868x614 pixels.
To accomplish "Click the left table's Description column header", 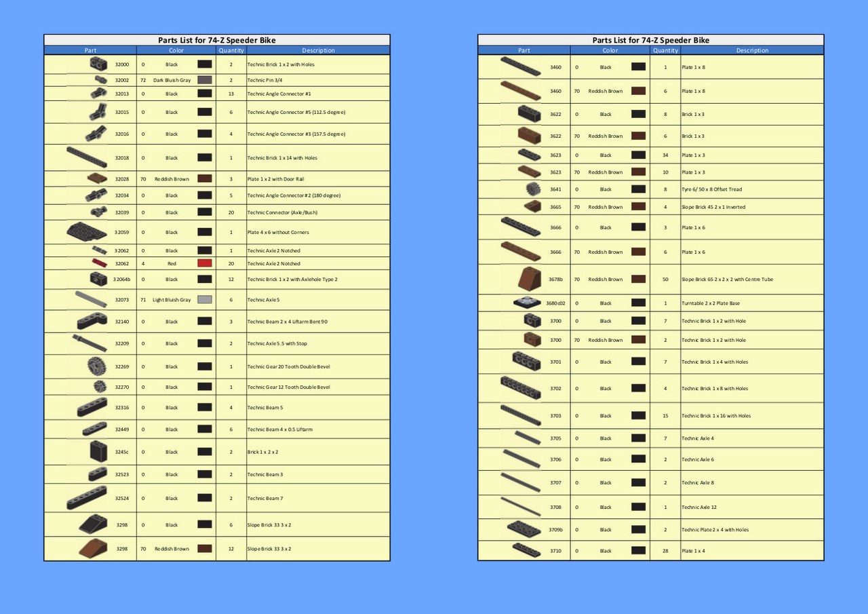I will coord(318,50).
